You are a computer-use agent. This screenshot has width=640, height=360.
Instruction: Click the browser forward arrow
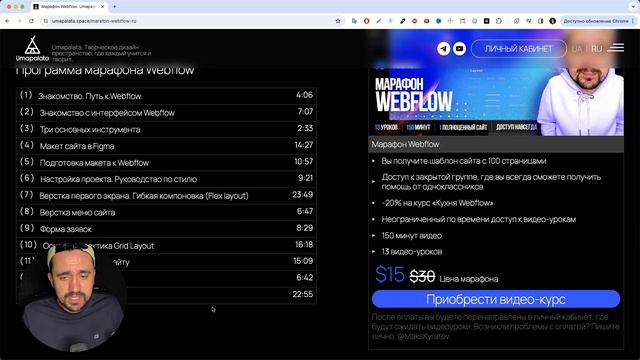tap(19, 21)
